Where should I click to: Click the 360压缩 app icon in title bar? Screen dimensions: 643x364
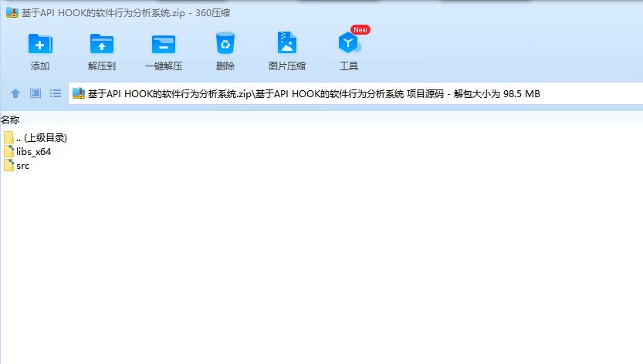[12, 12]
